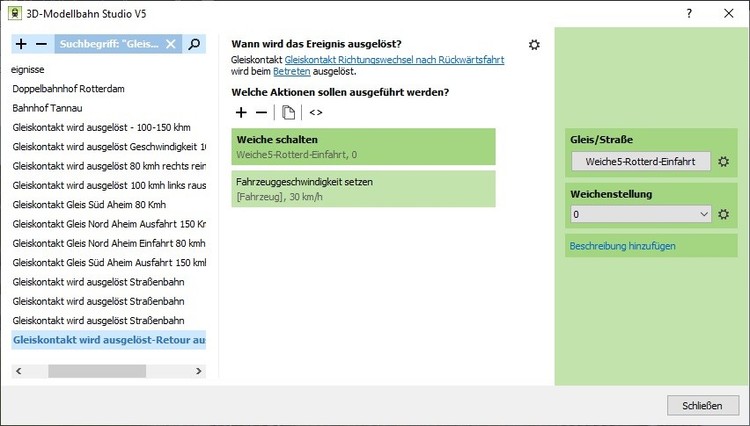Click the right arrow of the horizontal scrollbar
Image resolution: width=750 pixels, height=426 pixels.
click(199, 371)
